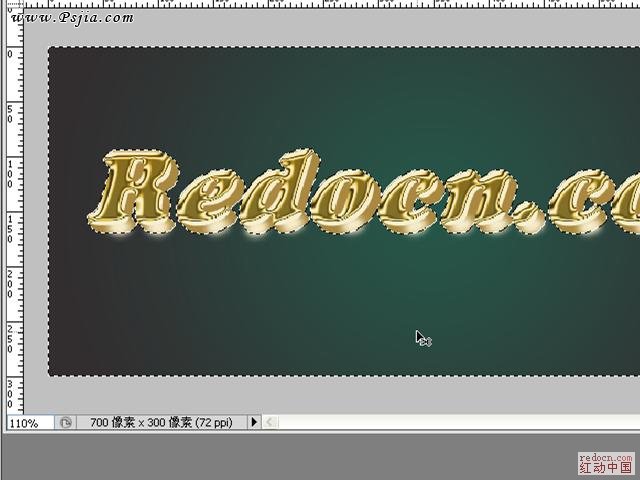This screenshot has height=480, width=640.
Task: Click the status bar icon beside the zoom field
Action: pyautogui.click(x=65, y=422)
